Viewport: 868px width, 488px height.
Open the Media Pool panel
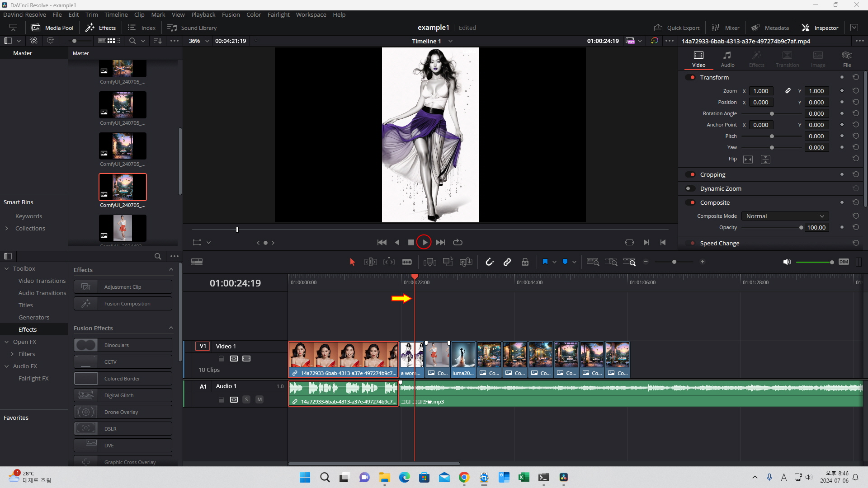click(x=52, y=28)
